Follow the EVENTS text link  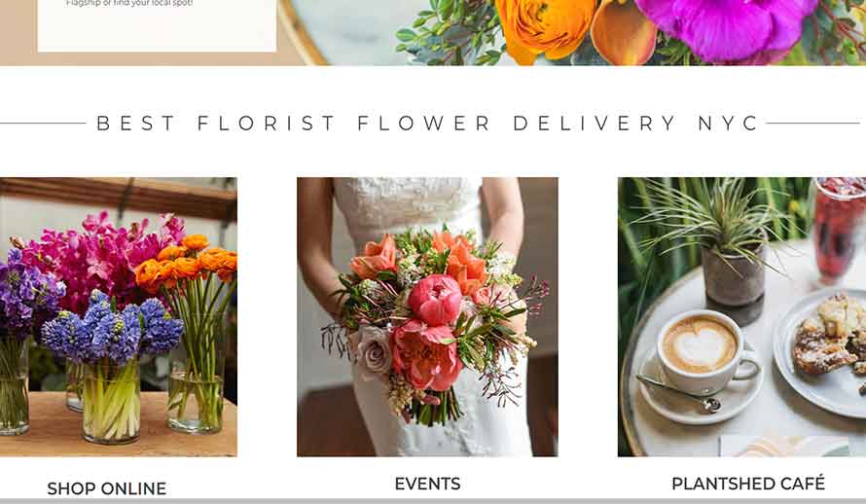(x=427, y=484)
